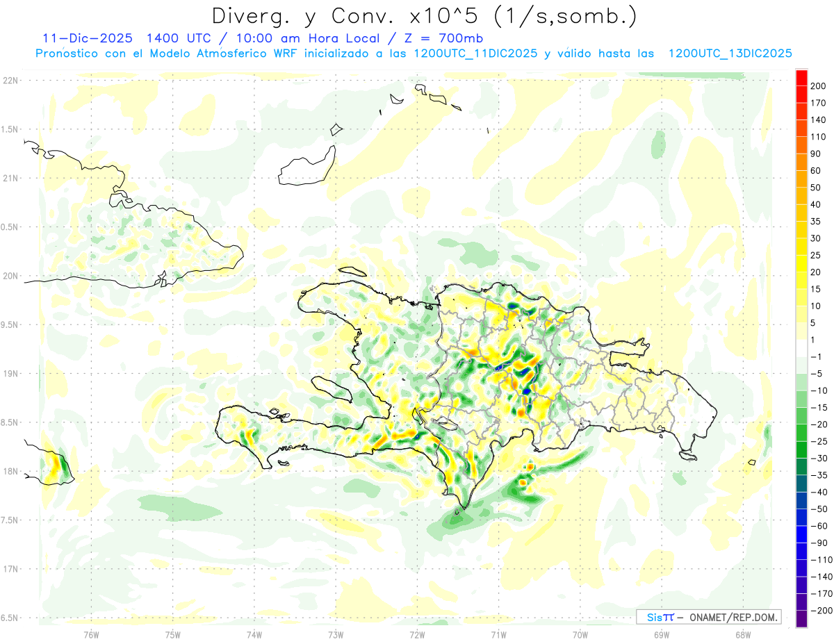Click the "200" value on the color scale
Screen dimensions: 834x644
tap(819, 85)
